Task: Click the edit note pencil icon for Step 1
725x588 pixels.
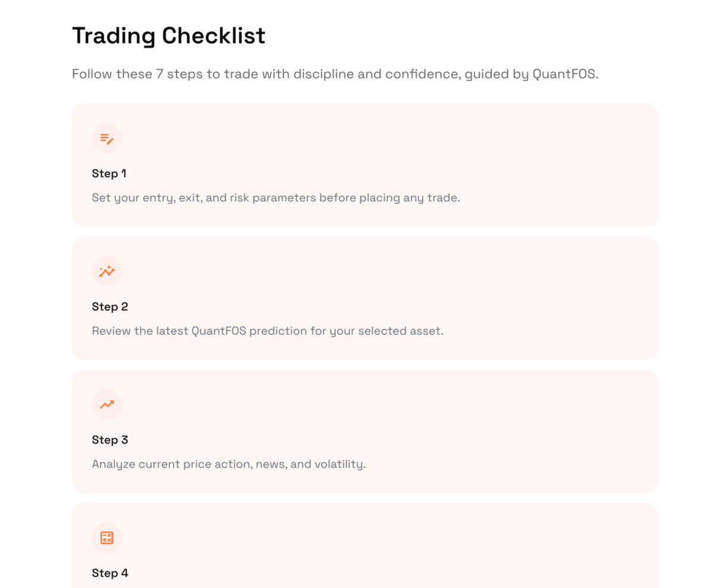Action: pyautogui.click(x=107, y=138)
